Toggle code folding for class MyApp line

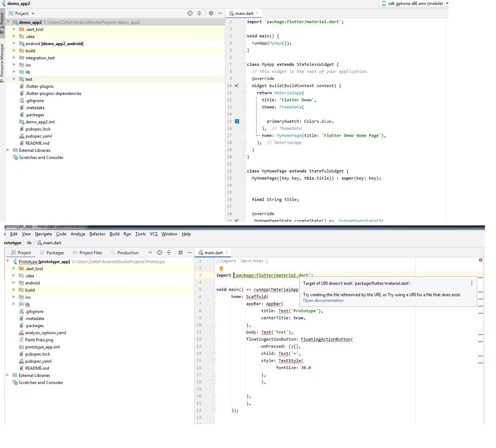click(245, 64)
